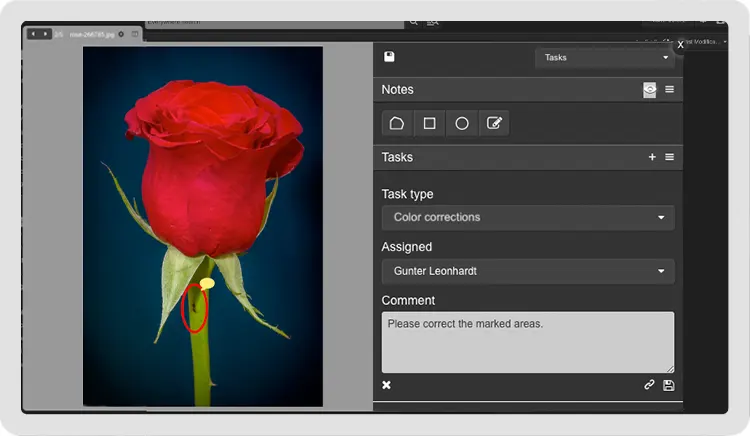
Task: Open the Tasks section hamburger menu
Action: 670,157
